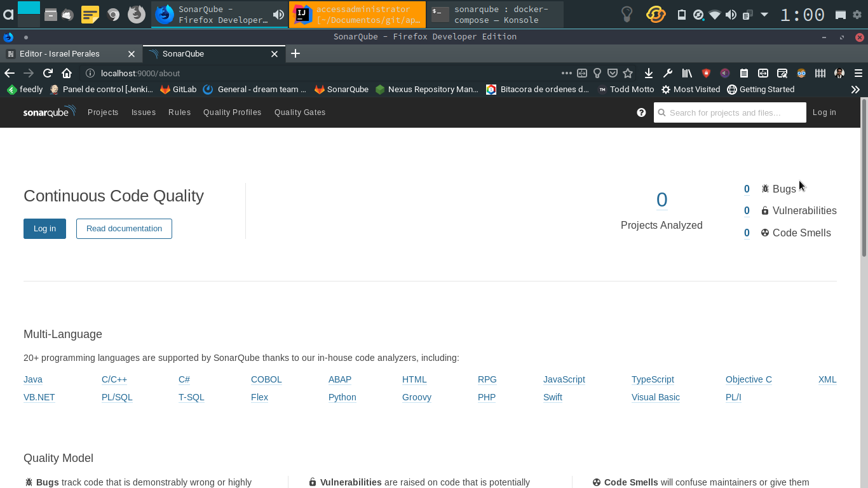Screen dimensions: 868x488
Task: Open the notepad extension icon in toolbar
Action: (x=744, y=73)
